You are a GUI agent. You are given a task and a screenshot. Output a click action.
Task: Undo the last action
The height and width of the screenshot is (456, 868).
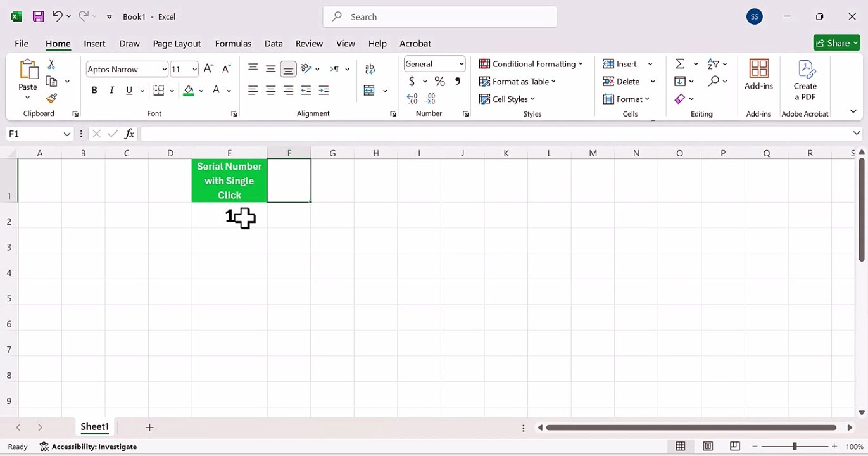[x=58, y=16]
